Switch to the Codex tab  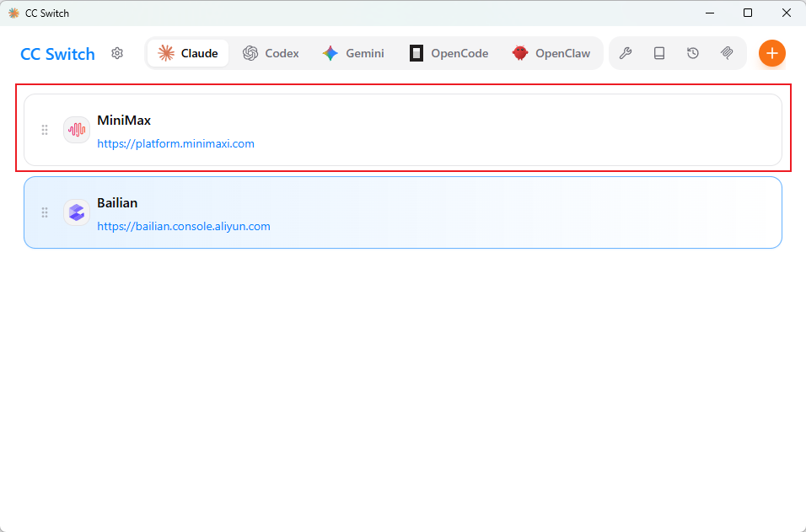point(271,53)
